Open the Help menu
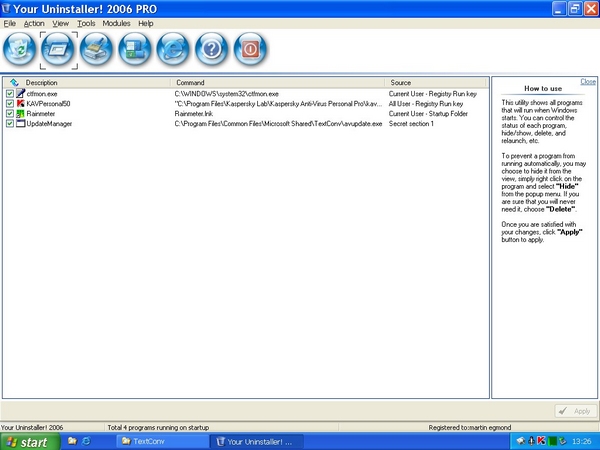The height and width of the screenshot is (450, 600). coord(146,23)
